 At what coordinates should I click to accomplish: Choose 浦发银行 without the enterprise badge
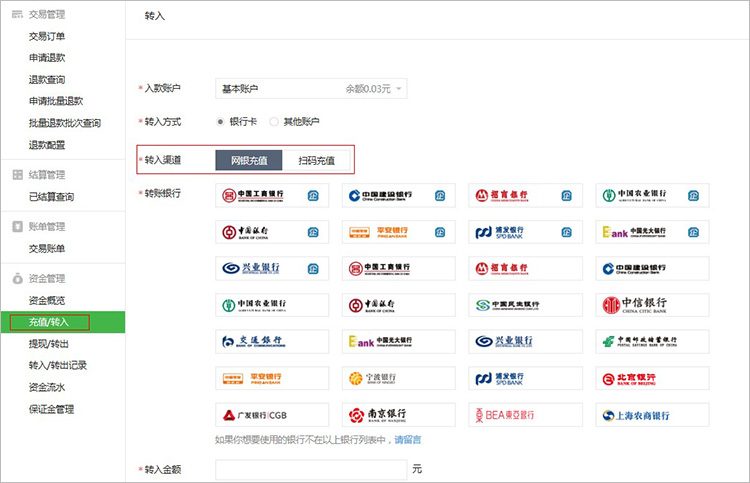[526, 378]
